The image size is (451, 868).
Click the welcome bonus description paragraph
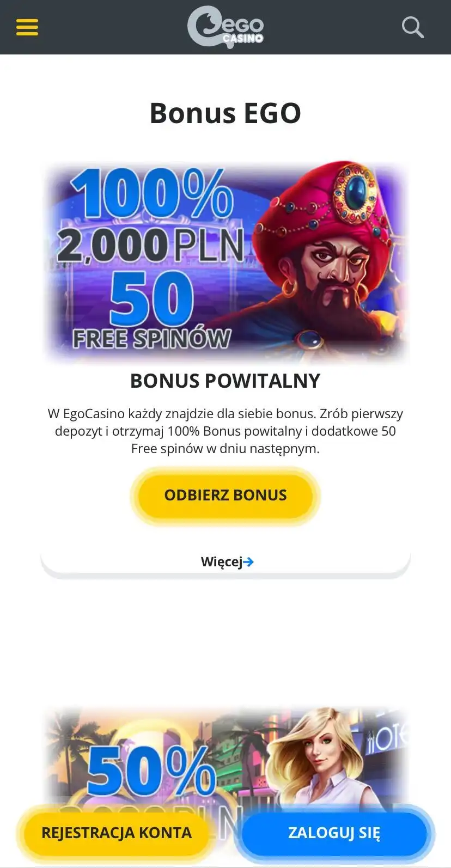(225, 431)
